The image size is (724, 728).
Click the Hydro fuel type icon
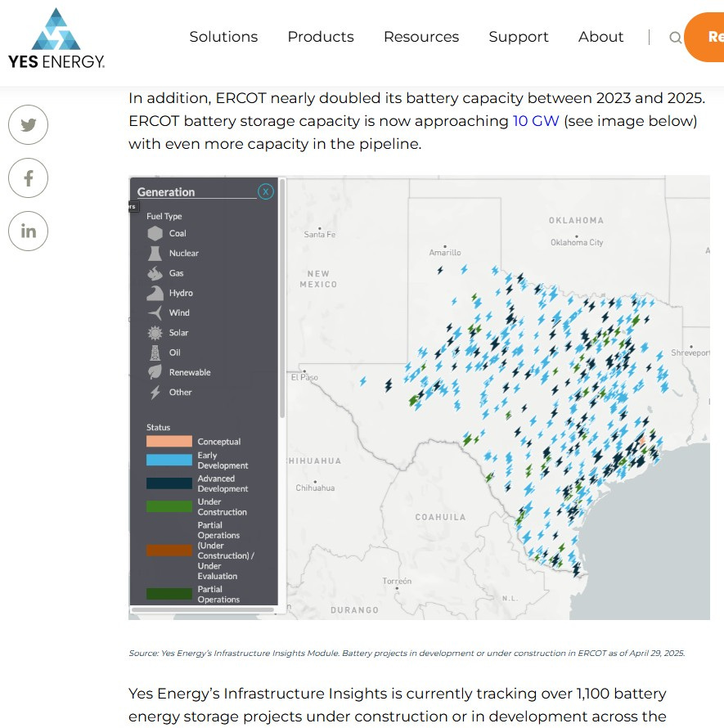155,293
